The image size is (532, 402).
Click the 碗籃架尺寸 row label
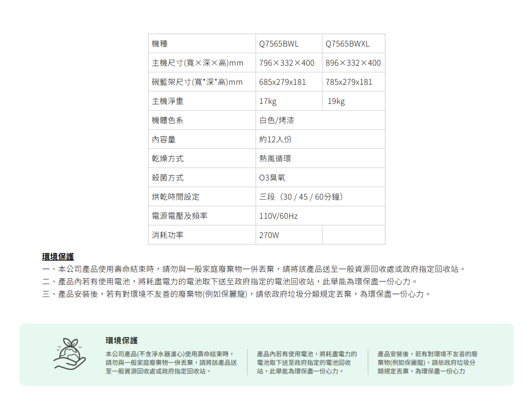(x=197, y=82)
